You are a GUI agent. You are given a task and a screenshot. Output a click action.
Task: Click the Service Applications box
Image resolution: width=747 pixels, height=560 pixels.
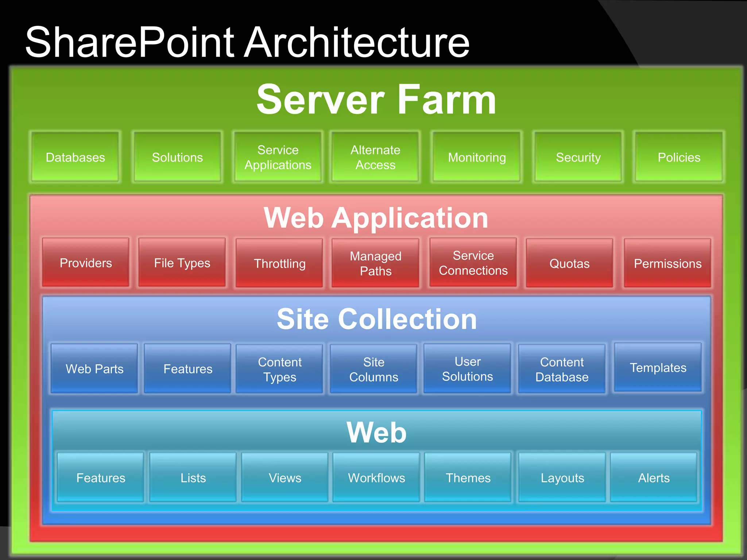click(x=278, y=157)
